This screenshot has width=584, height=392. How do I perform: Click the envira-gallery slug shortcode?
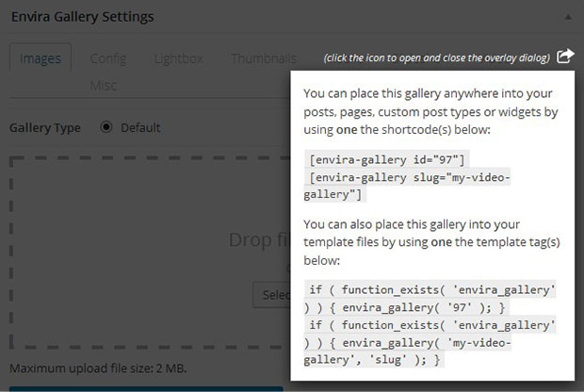tap(408, 186)
